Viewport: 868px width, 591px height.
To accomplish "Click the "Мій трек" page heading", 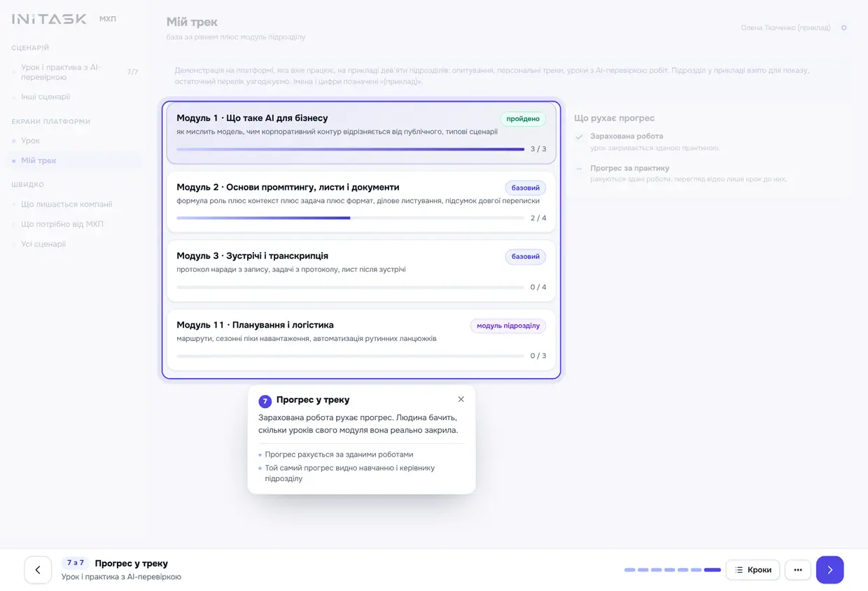I will (x=192, y=22).
